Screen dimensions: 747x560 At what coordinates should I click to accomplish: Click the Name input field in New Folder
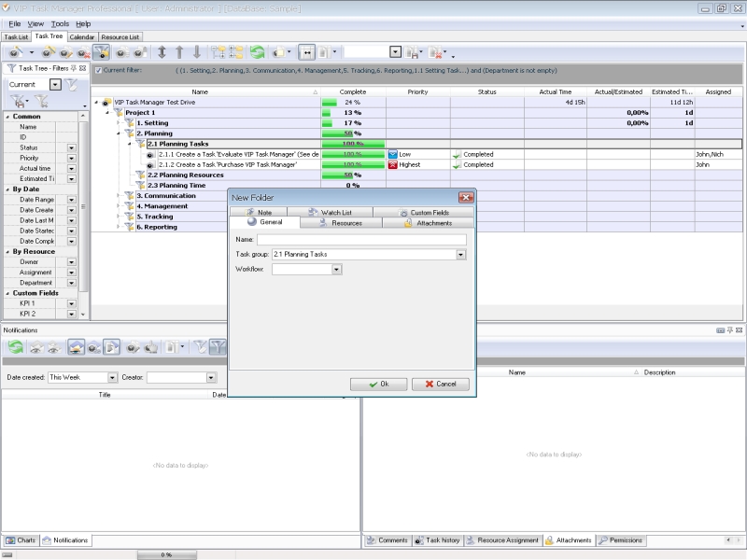(x=361, y=240)
